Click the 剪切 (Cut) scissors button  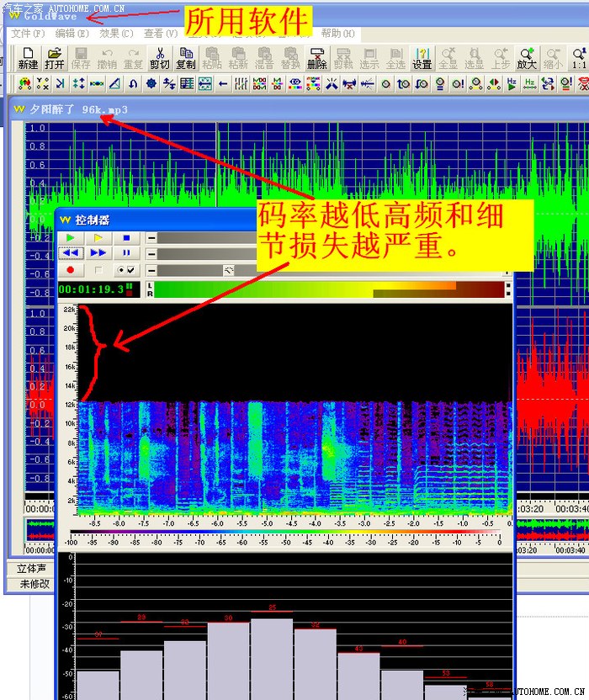click(159, 59)
